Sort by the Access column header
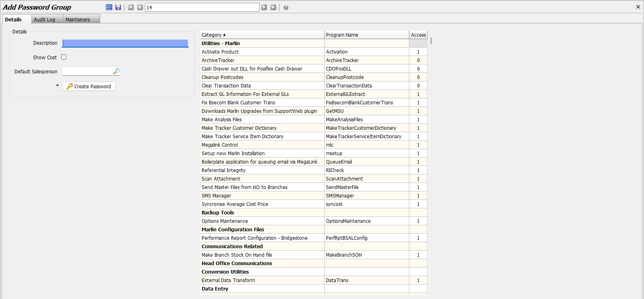The height and width of the screenshot is (299, 644). coord(418,35)
